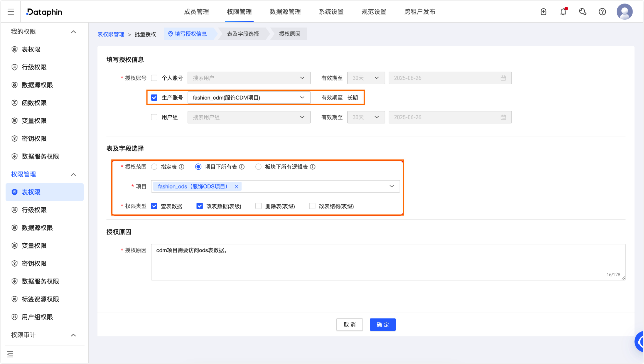Screen dimensions: 644x364
Task: Open the wrench tools icon
Action: [582, 12]
